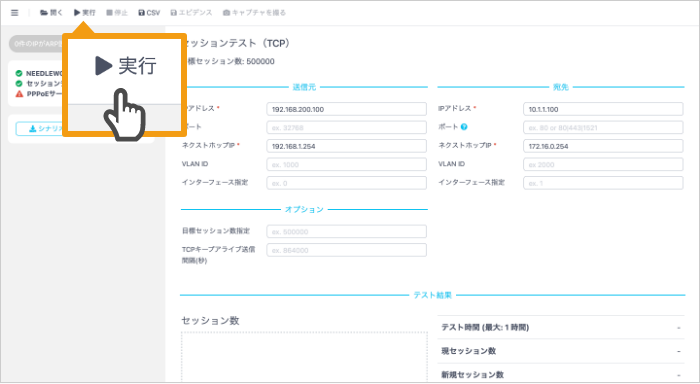
Task: Open the hamburger menu
Action: pos(15,13)
